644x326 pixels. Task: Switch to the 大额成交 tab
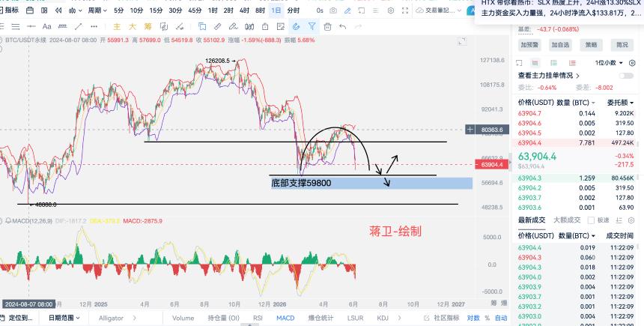tap(567, 220)
